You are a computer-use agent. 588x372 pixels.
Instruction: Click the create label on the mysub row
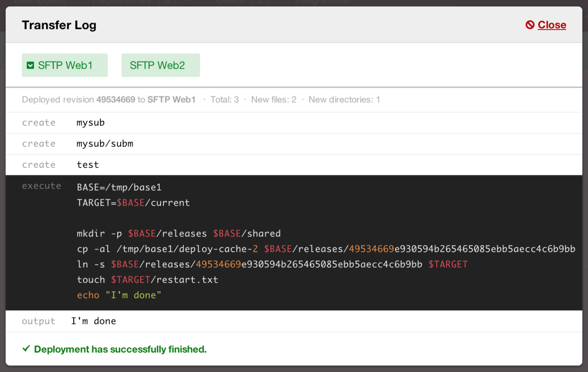(38, 123)
